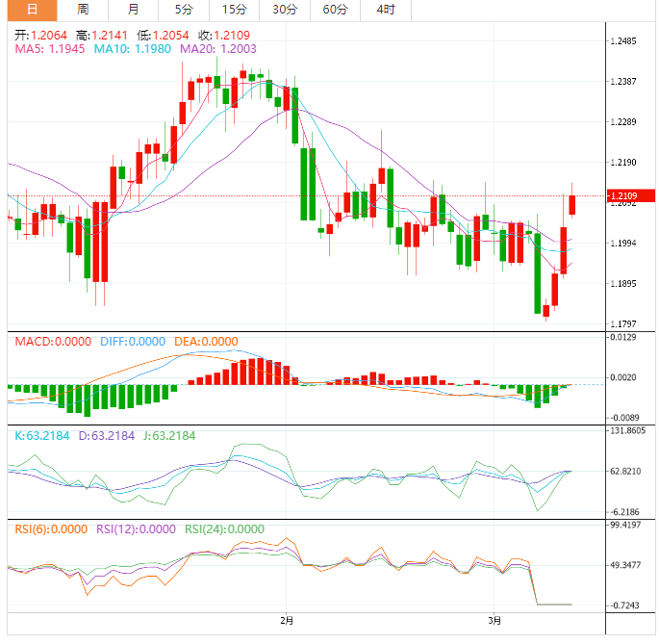Click the 1.1797 price axis label
Viewport: 659px width, 644px height.
coord(623,323)
